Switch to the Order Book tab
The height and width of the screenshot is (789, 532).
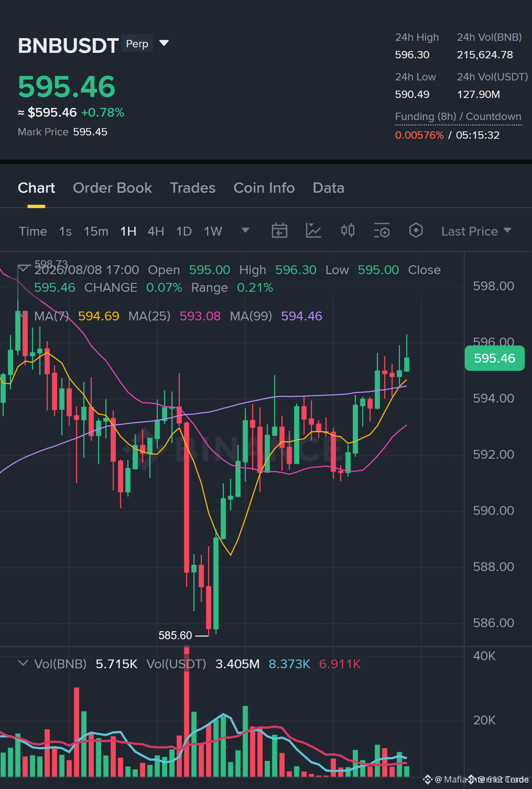[112, 188]
